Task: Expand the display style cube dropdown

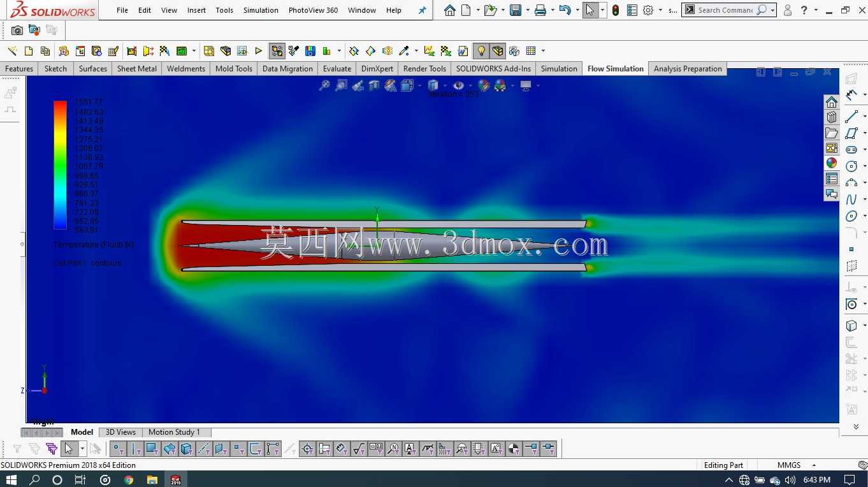Action: coord(444,85)
